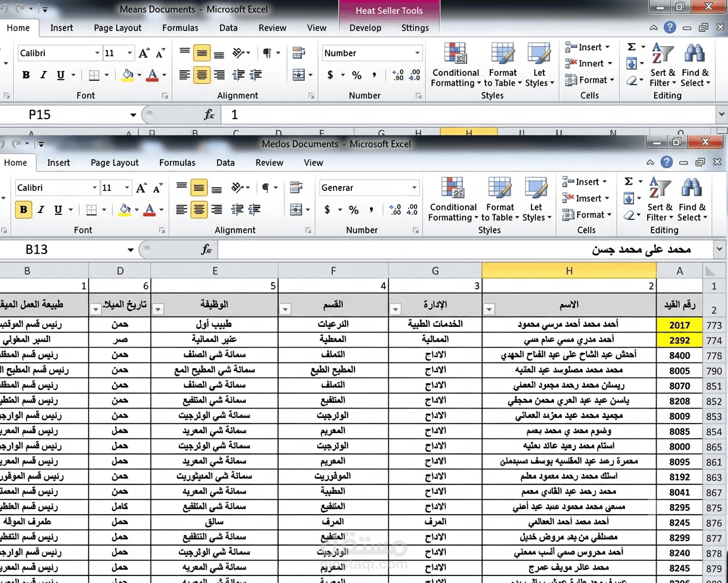Open font size 11 dropdown in front window
The image size is (728, 583).
[x=127, y=188]
